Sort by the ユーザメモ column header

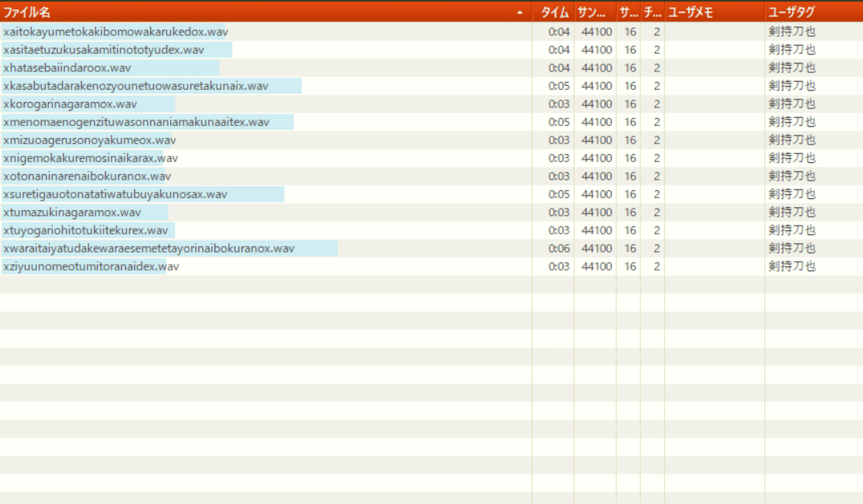[714, 11]
